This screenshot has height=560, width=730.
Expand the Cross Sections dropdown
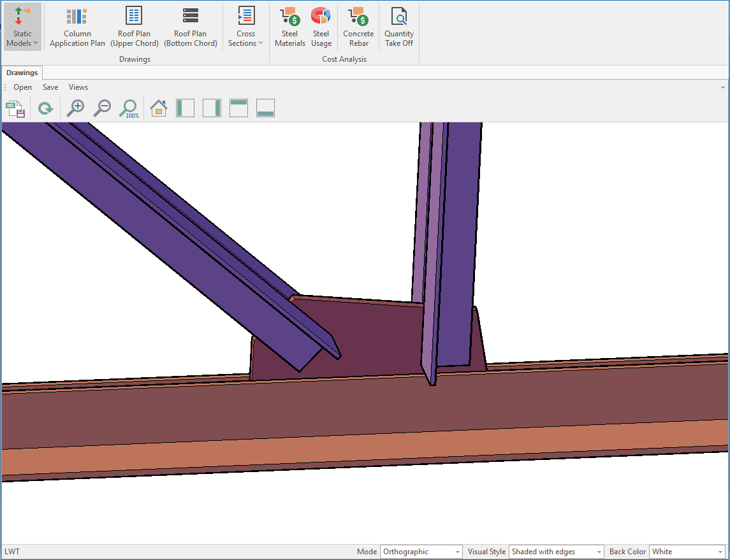[x=245, y=27]
